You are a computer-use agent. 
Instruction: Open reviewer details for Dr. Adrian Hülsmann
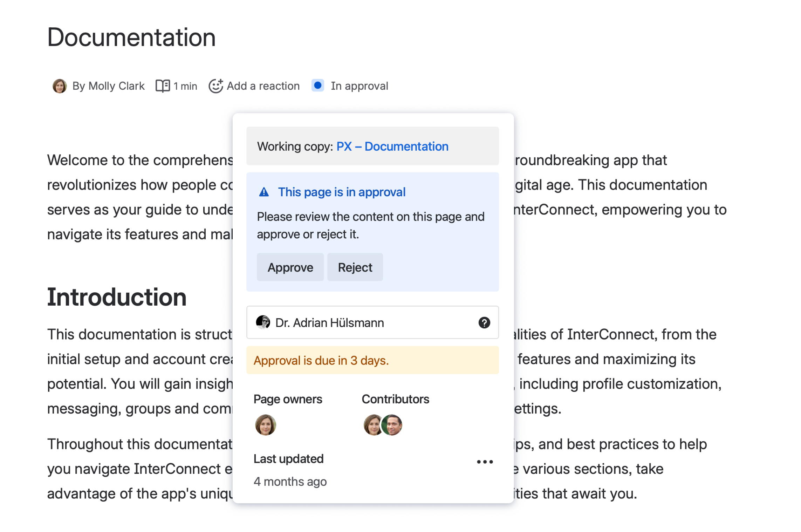pyautogui.click(x=329, y=322)
